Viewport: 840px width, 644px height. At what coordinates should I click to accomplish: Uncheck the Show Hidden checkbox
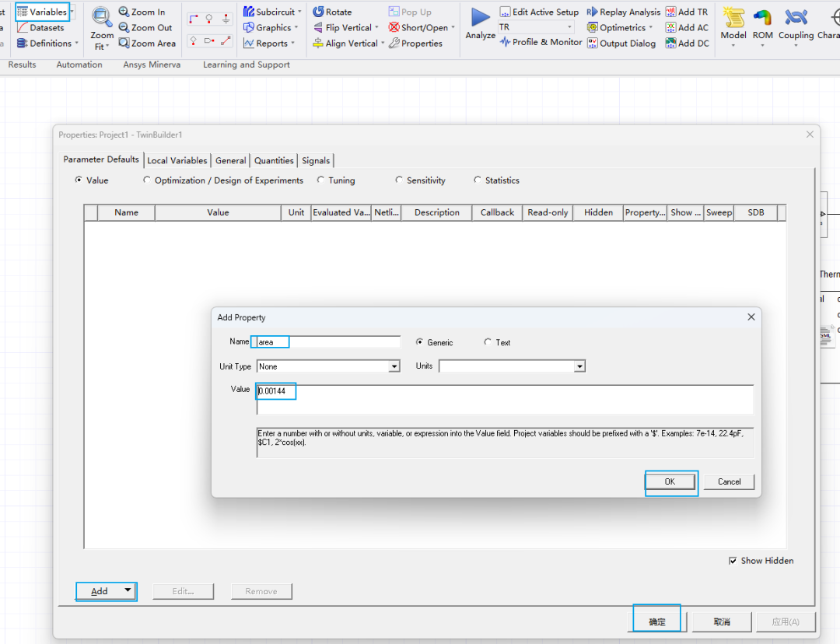pos(733,561)
